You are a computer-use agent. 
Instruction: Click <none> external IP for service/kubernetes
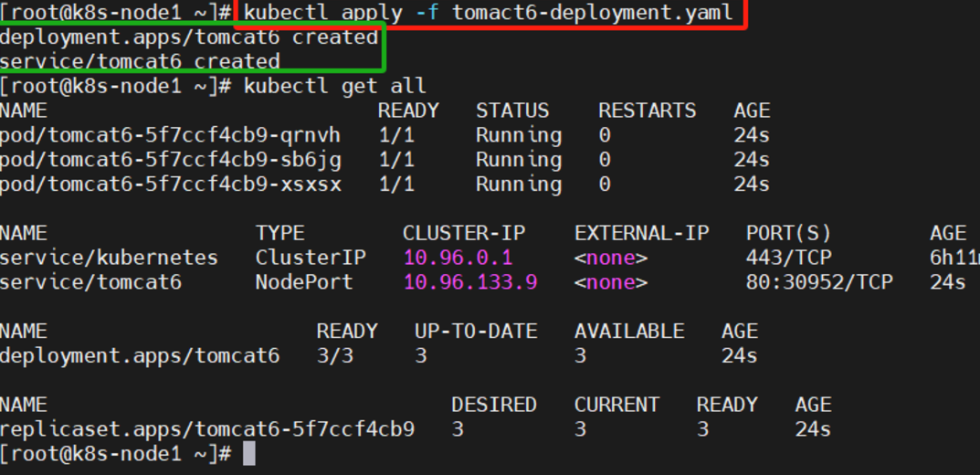[611, 258]
